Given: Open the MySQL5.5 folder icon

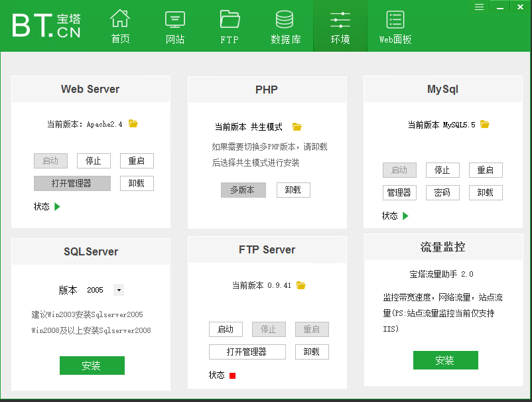Looking at the screenshot, I should click(x=485, y=125).
